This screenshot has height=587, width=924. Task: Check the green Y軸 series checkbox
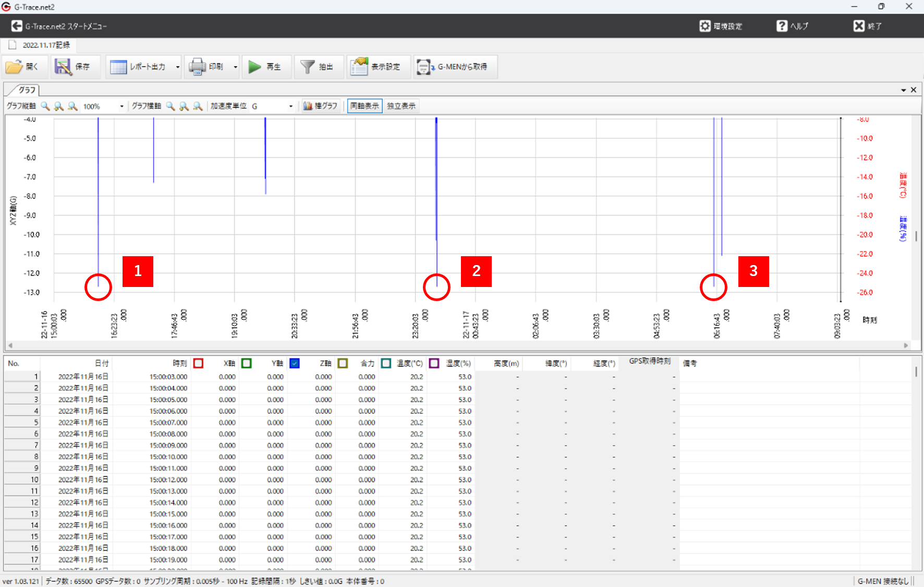tap(247, 363)
